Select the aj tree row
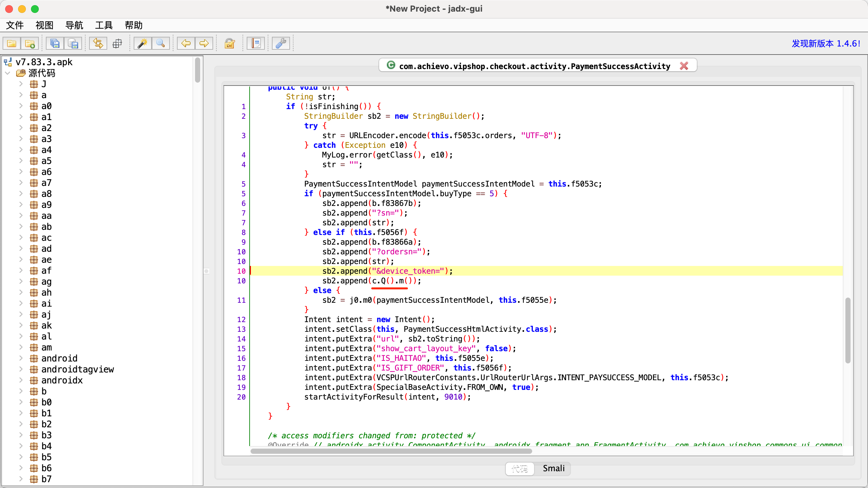 point(40,315)
